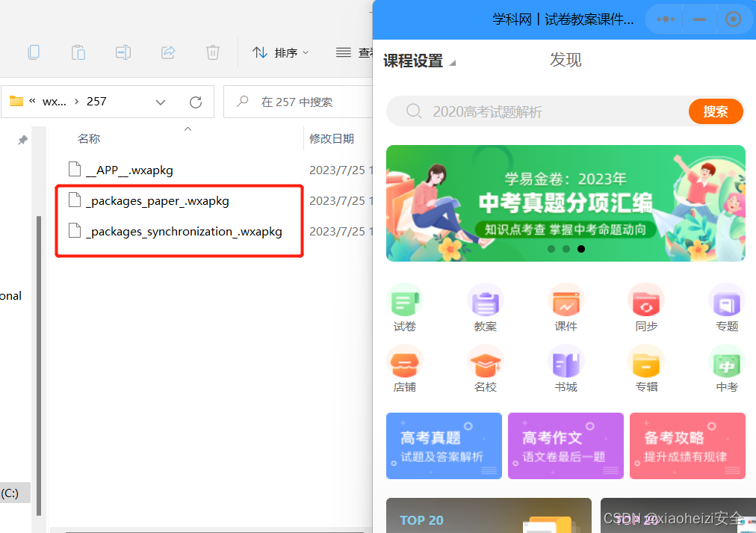Click the quick access pin icon
The width and height of the screenshot is (756, 533).
click(x=22, y=141)
